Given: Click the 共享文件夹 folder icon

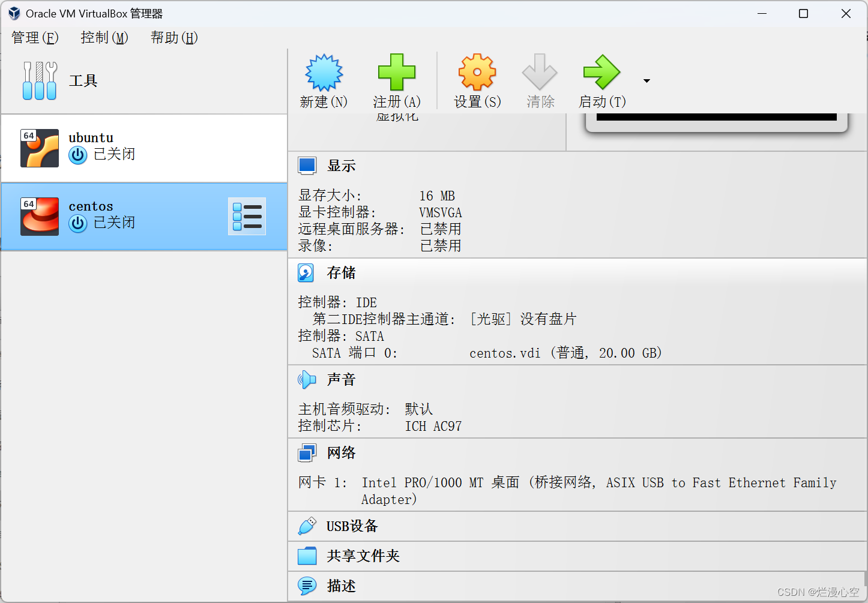Looking at the screenshot, I should pyautogui.click(x=307, y=556).
